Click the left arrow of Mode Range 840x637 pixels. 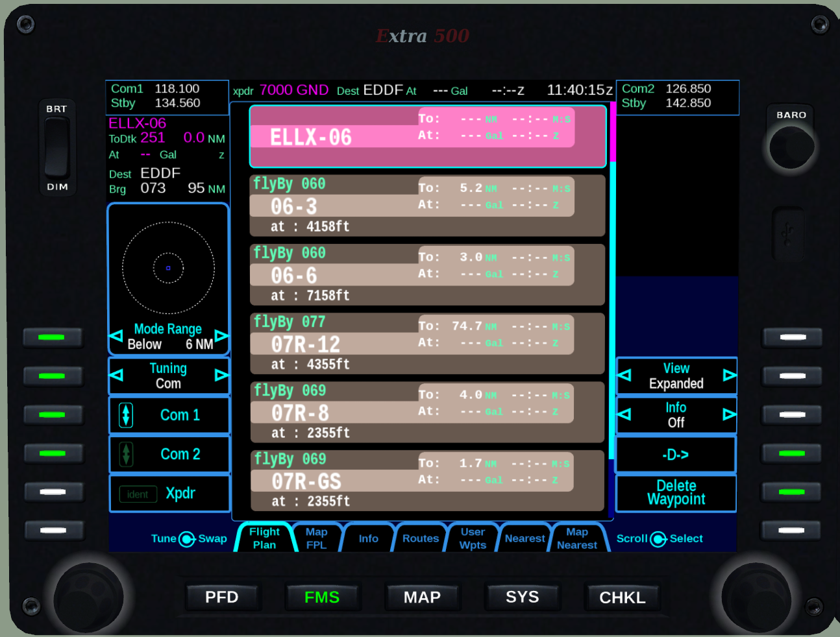pyautogui.click(x=117, y=335)
